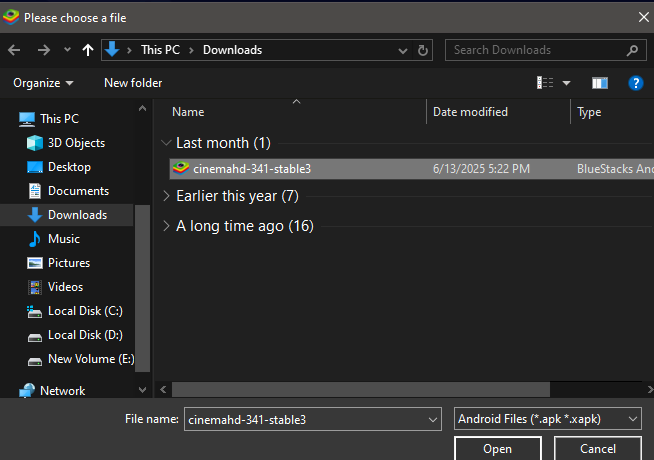Click the sidebar scroll up arrow

tap(142, 108)
